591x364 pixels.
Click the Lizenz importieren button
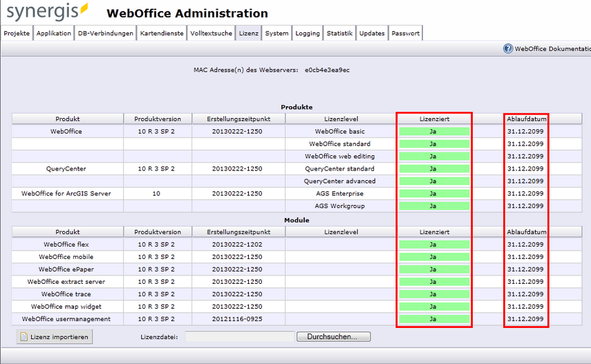pyautogui.click(x=54, y=336)
